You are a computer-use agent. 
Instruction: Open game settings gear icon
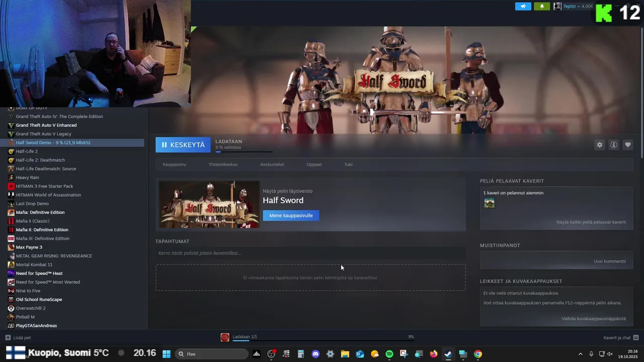(x=599, y=145)
